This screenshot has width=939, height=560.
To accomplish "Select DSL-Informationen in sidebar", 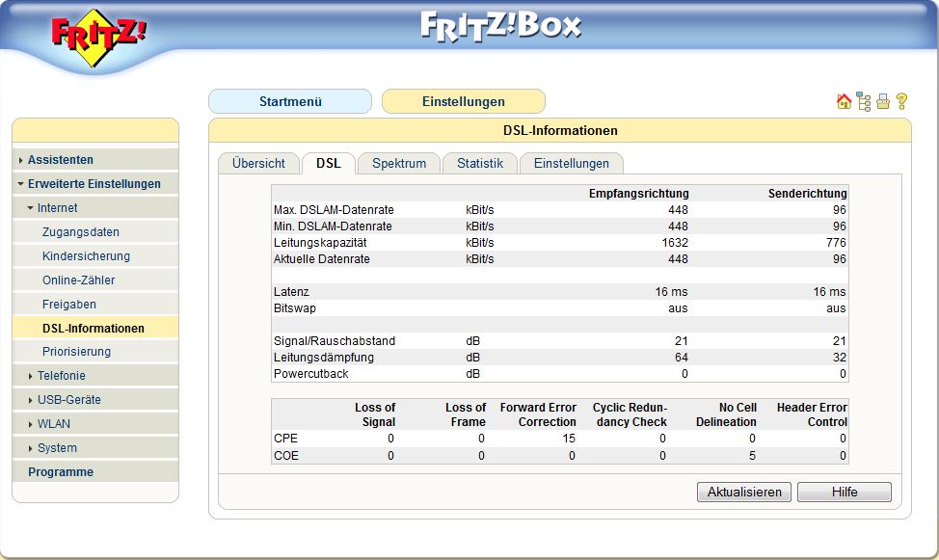I will 94,329.
